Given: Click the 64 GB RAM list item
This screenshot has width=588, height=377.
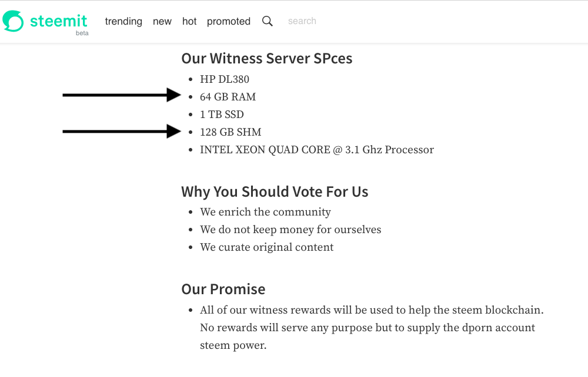Looking at the screenshot, I should pos(228,96).
